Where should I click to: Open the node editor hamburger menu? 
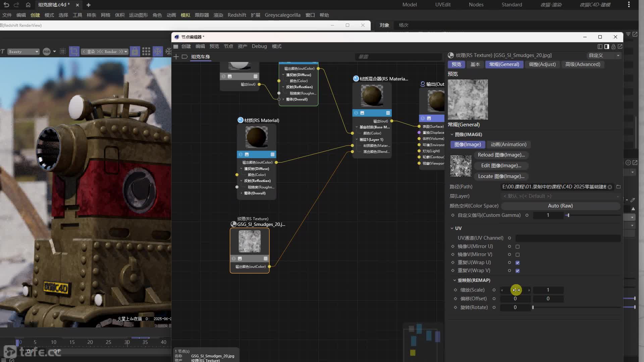(176, 46)
